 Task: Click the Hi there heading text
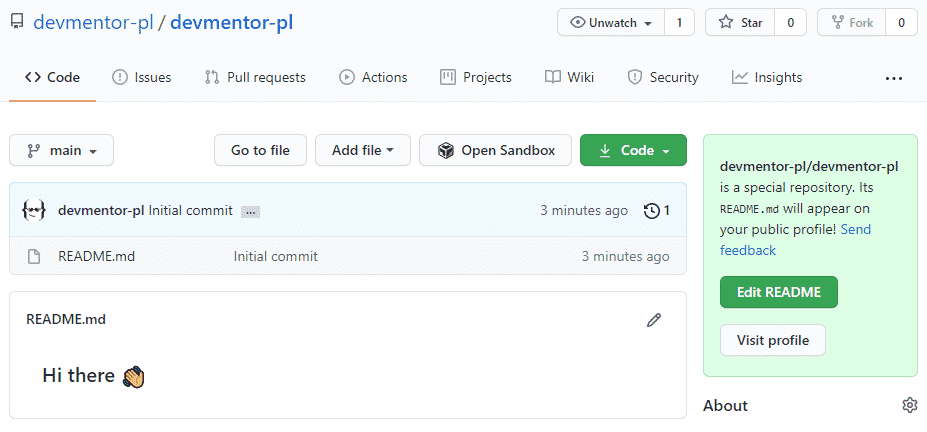[x=79, y=375]
